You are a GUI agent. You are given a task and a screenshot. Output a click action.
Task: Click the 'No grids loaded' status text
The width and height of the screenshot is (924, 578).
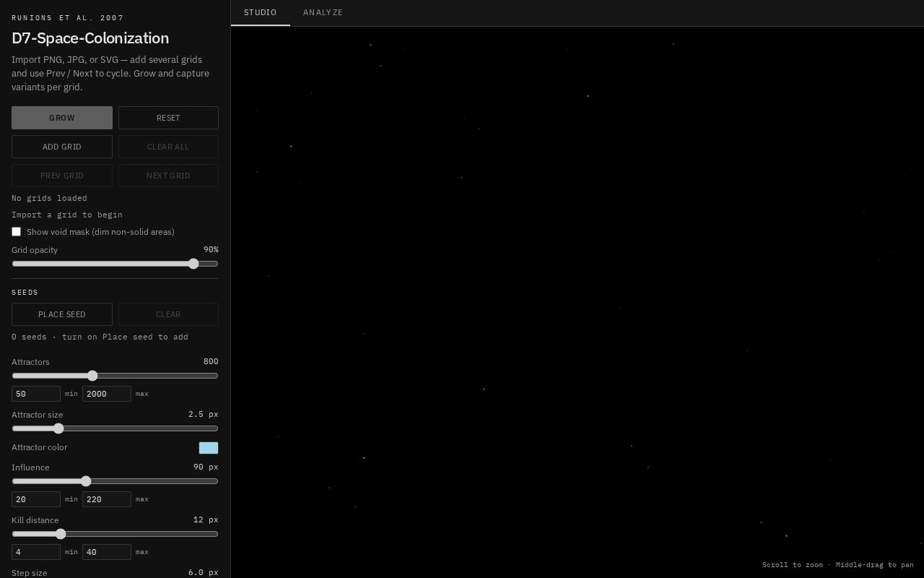(49, 198)
